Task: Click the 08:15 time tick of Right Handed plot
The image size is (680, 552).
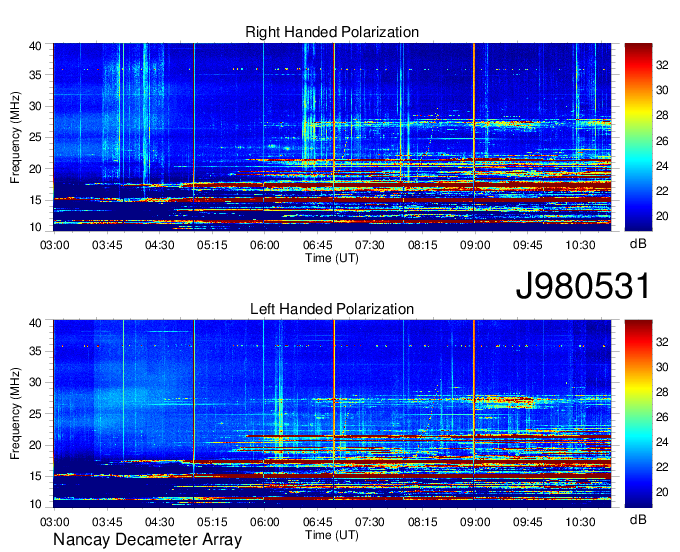Action: (x=422, y=245)
